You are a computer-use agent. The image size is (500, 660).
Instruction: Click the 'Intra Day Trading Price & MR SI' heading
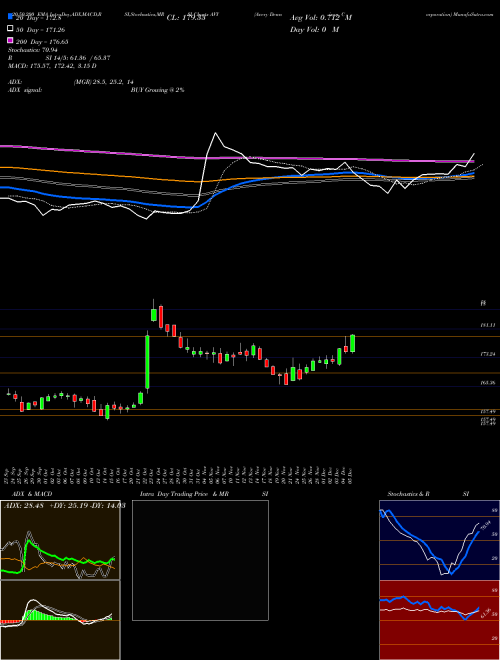click(204, 494)
